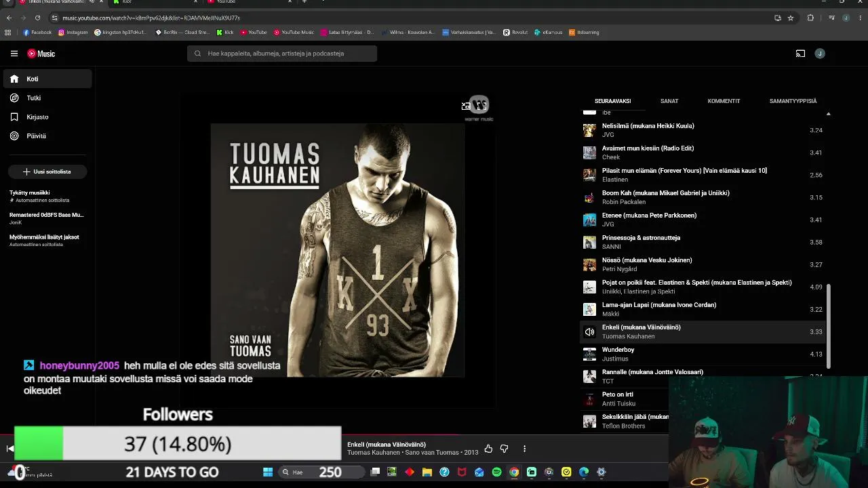
Task: Open the Revolut bookmark
Action: click(x=515, y=32)
